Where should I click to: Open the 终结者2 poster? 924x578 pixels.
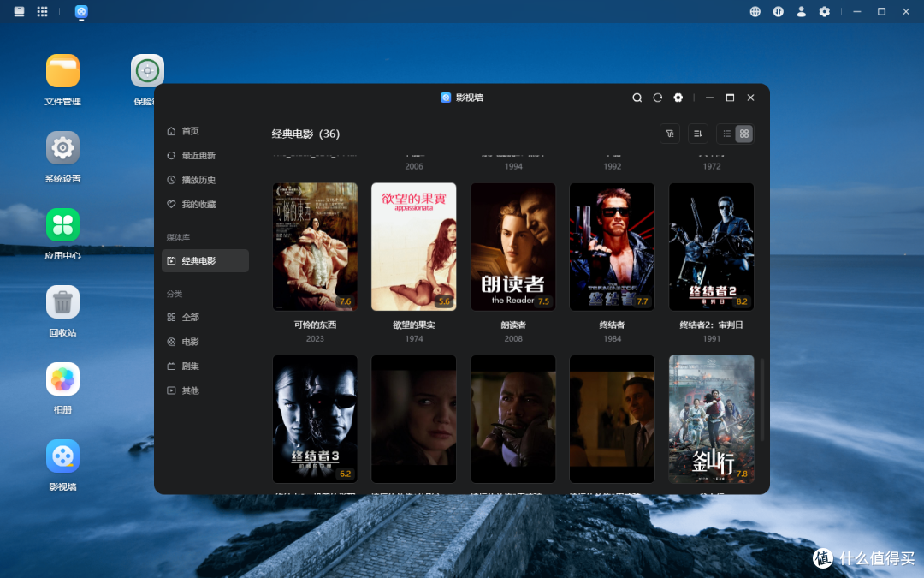click(x=711, y=247)
